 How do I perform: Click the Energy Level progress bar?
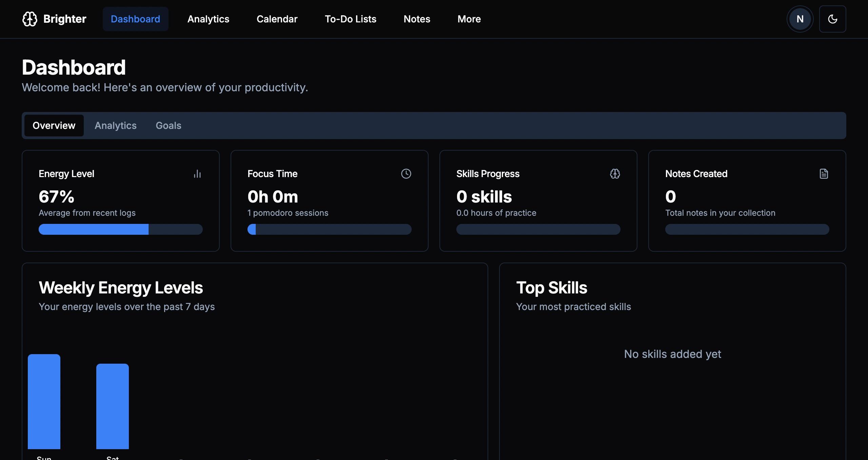(x=121, y=229)
